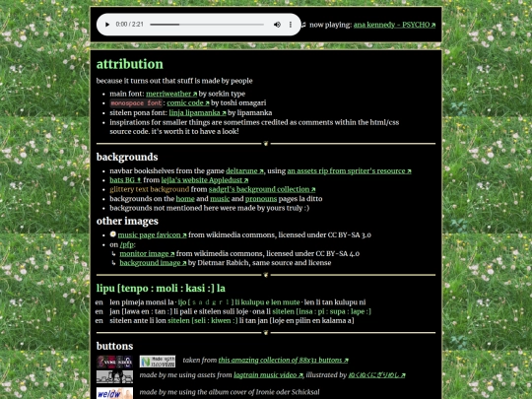Go to the pronouns page link

[x=261, y=199]
